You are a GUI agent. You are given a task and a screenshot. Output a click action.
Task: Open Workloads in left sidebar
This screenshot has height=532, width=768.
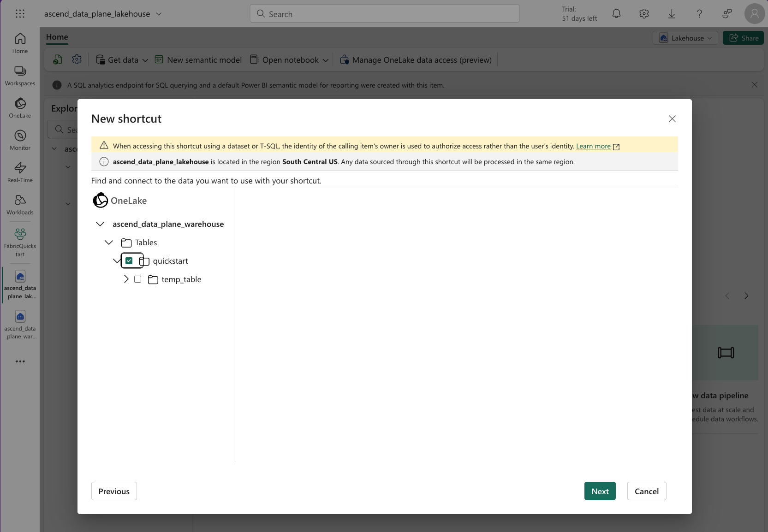tap(20, 205)
